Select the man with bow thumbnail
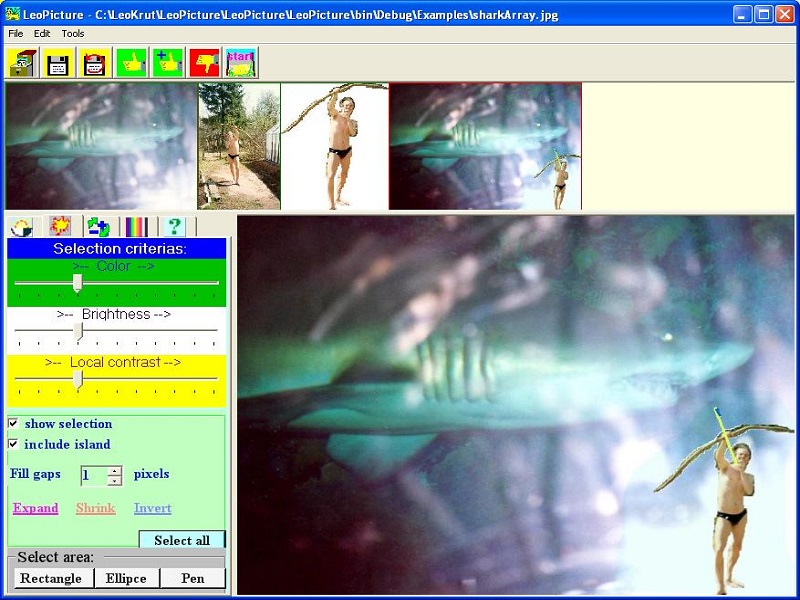The height and width of the screenshot is (600, 800). tap(334, 146)
